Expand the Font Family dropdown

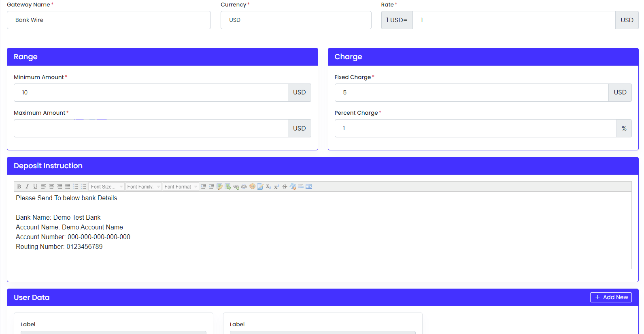click(143, 186)
